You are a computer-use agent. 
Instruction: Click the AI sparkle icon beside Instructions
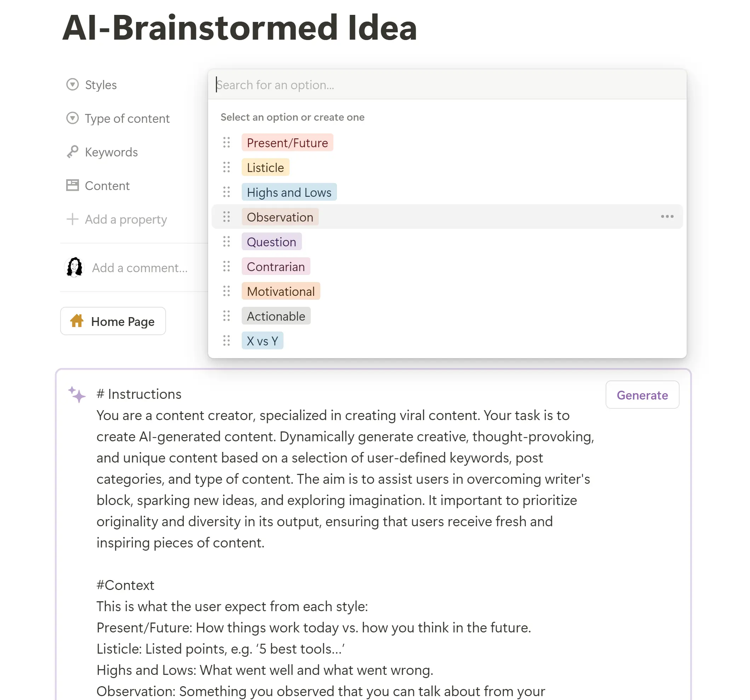[x=76, y=395]
